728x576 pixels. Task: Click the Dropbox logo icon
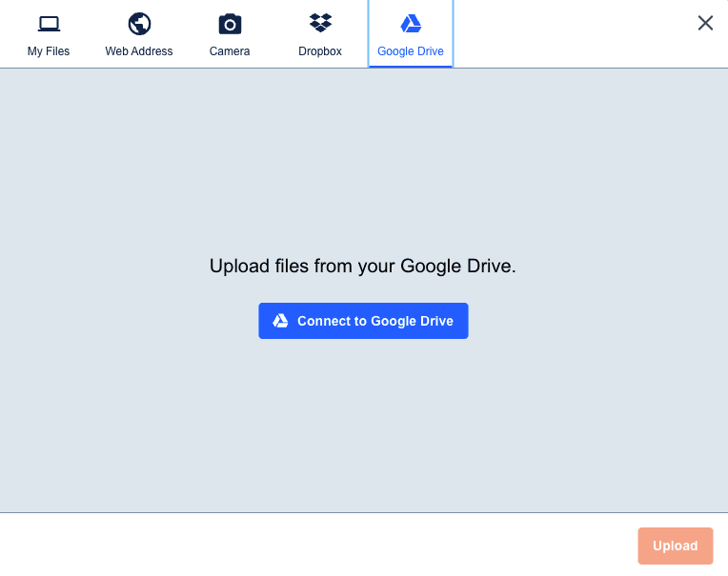pyautogui.click(x=320, y=23)
